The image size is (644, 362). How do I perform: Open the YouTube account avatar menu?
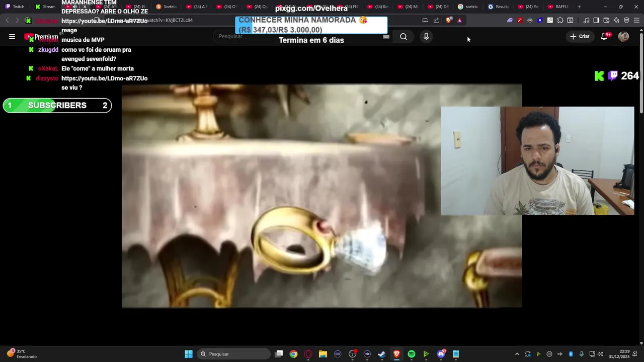click(x=623, y=36)
